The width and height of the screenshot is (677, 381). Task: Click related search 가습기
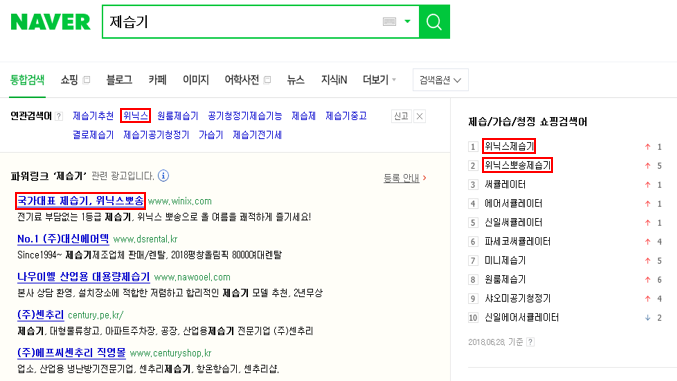tap(211, 135)
